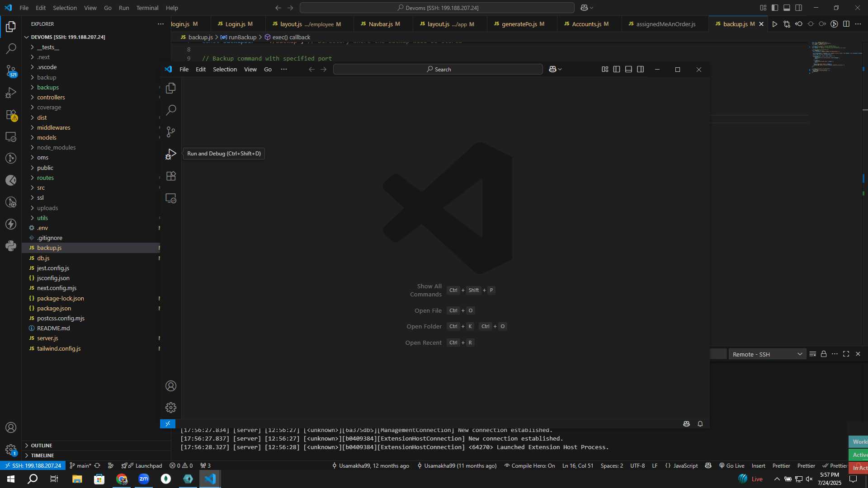The height and width of the screenshot is (488, 868).
Task: Expand the node_modules folder
Action: [56, 147]
